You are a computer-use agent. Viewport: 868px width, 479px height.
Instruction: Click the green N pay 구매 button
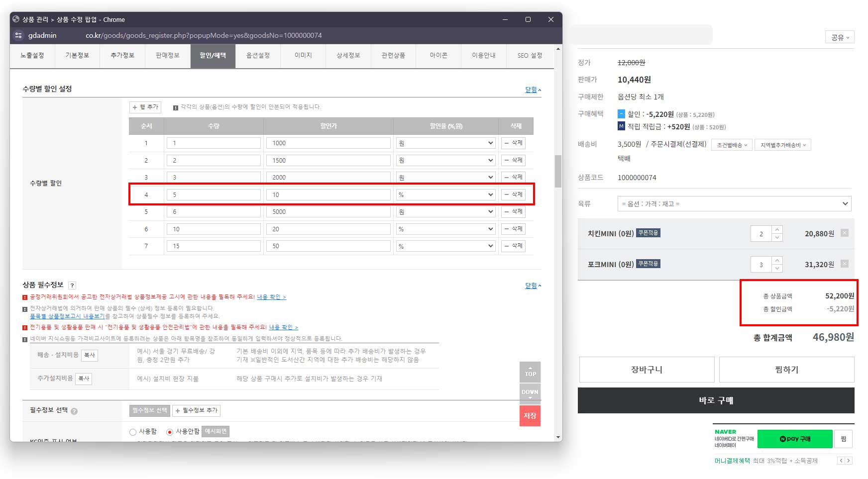coord(795,439)
